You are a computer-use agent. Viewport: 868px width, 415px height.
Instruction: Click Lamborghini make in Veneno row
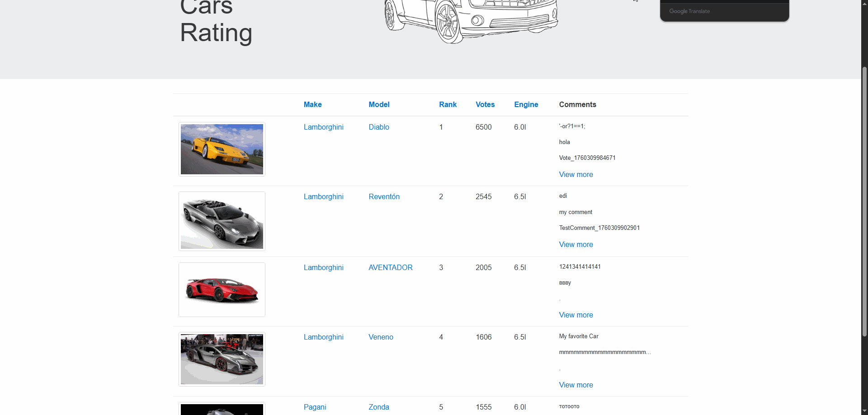tap(323, 337)
